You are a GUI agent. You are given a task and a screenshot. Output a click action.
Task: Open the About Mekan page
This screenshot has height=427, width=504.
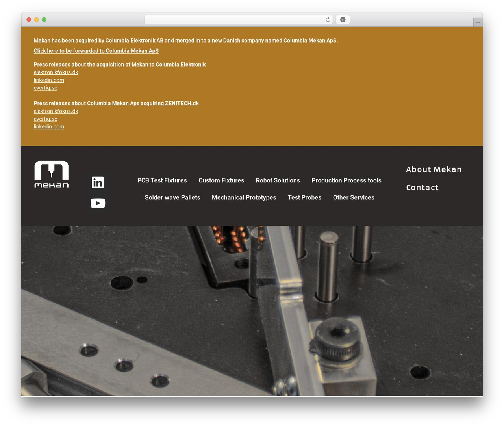[x=434, y=169]
